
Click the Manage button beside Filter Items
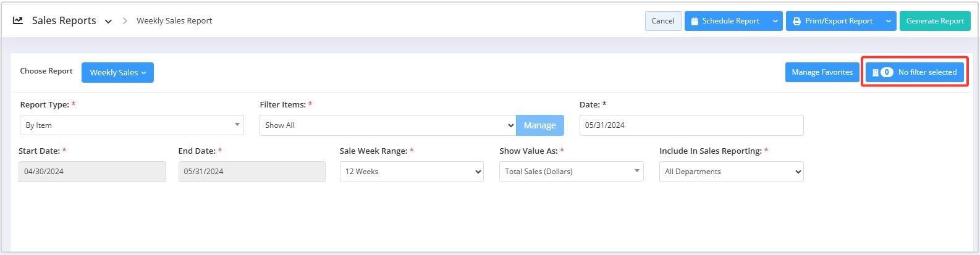[540, 125]
